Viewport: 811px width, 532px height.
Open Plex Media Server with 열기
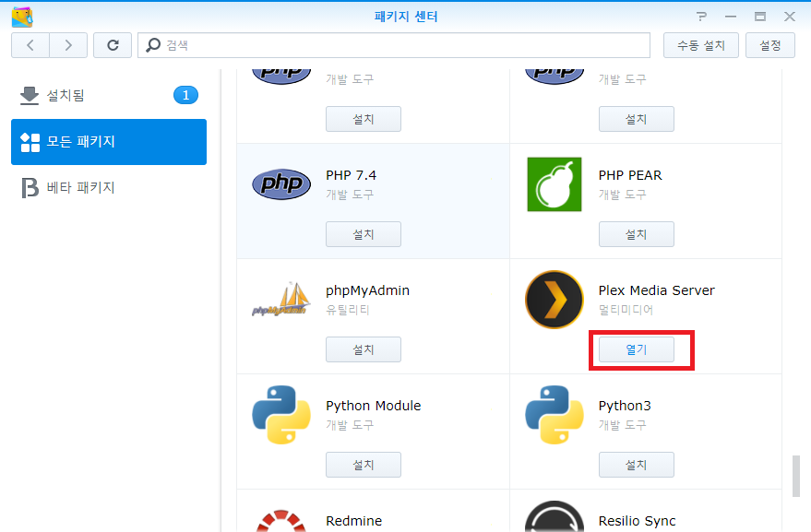click(637, 349)
